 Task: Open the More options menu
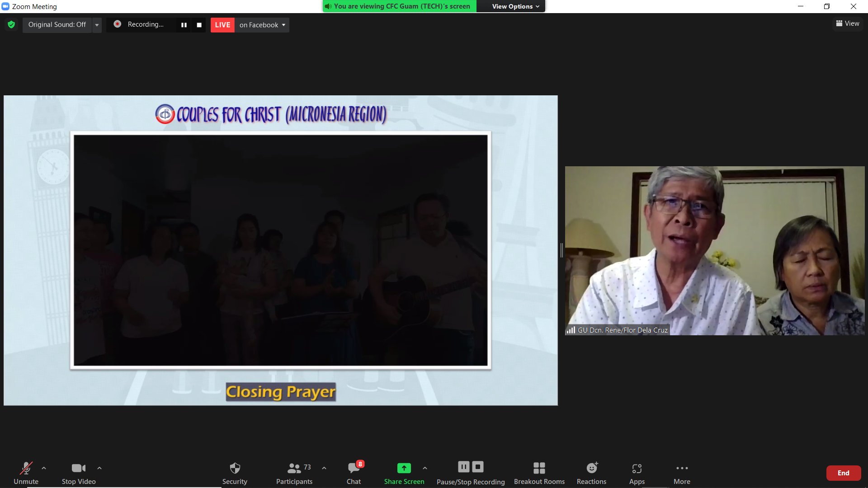click(682, 473)
